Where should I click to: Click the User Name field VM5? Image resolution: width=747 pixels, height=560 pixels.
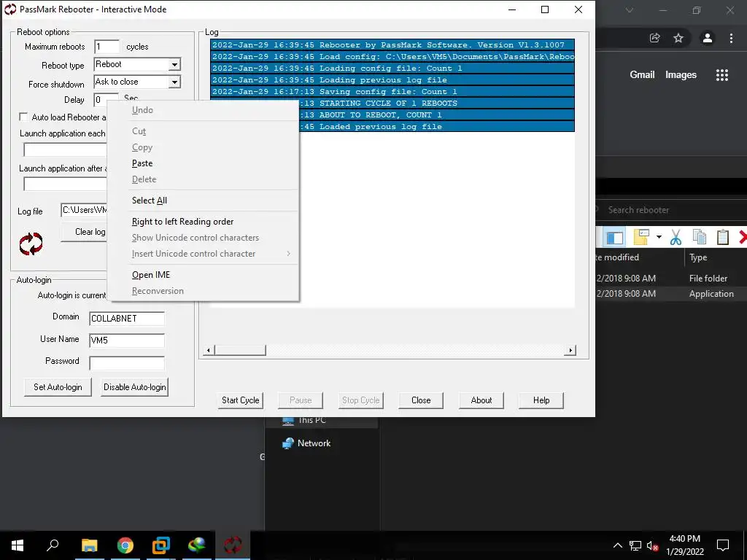(x=127, y=341)
